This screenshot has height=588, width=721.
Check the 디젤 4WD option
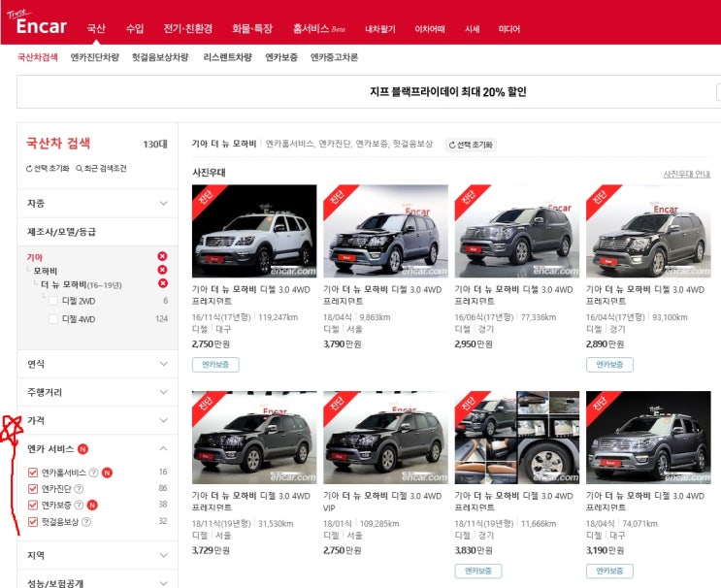[53, 319]
